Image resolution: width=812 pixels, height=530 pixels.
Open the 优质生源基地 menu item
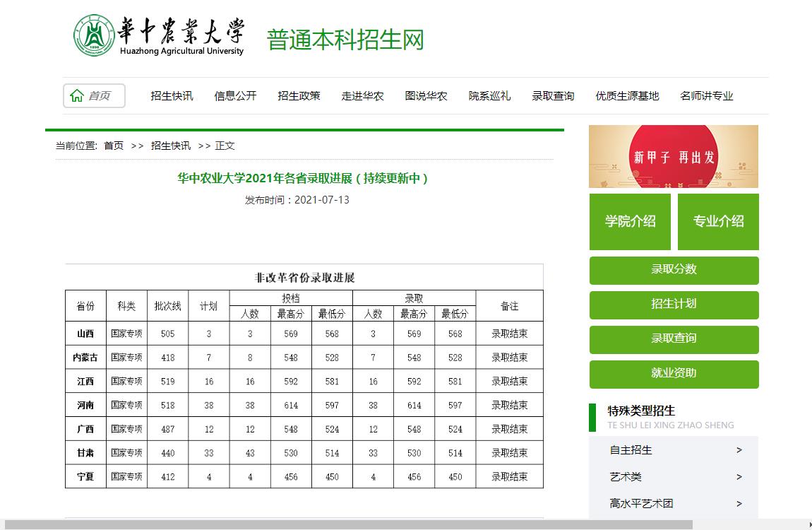pyautogui.click(x=627, y=96)
